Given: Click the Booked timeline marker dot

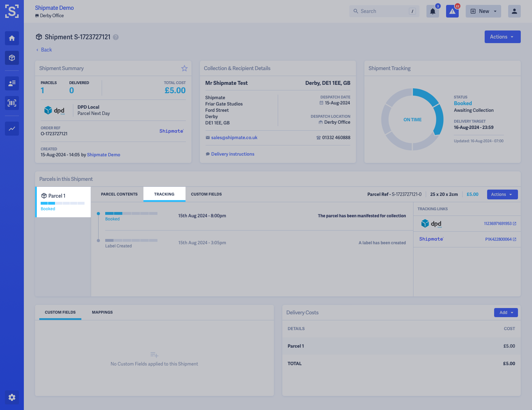Looking at the screenshot, I should [x=98, y=213].
